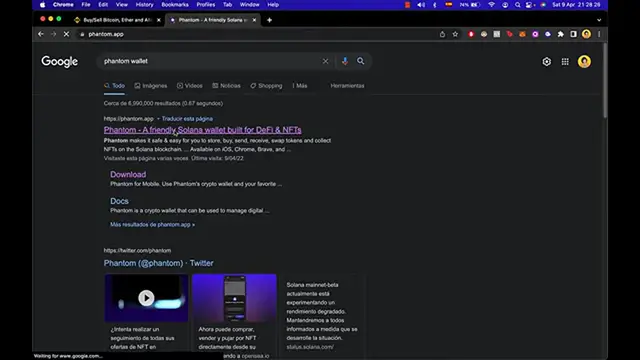Play the Twitter video thumbnail

tap(146, 298)
